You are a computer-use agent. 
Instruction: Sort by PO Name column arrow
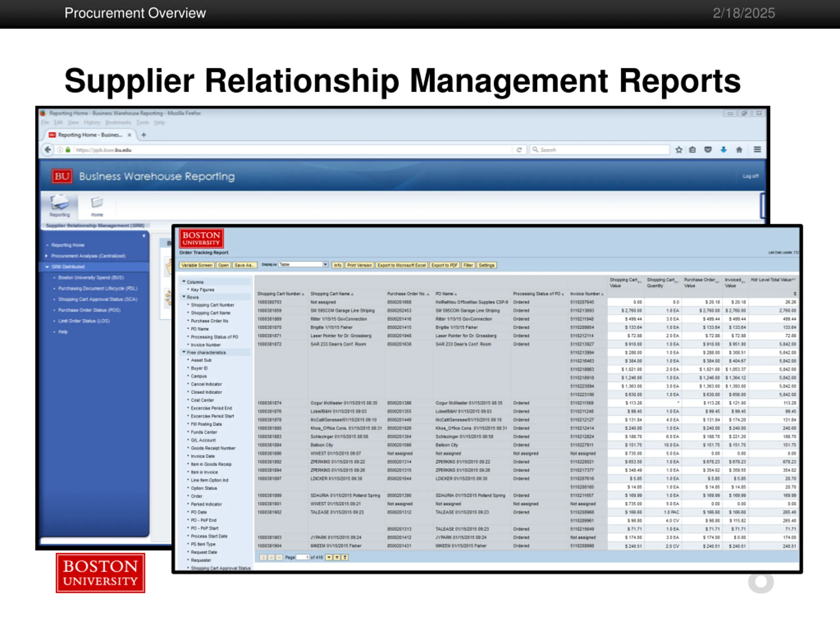point(456,294)
